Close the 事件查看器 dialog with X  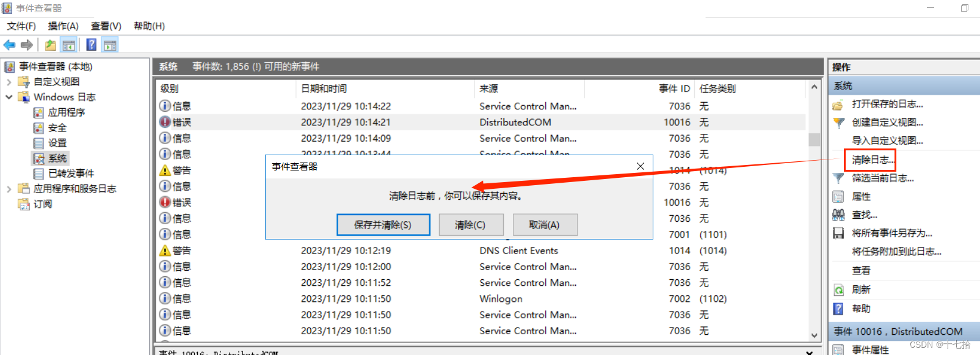pyautogui.click(x=641, y=166)
